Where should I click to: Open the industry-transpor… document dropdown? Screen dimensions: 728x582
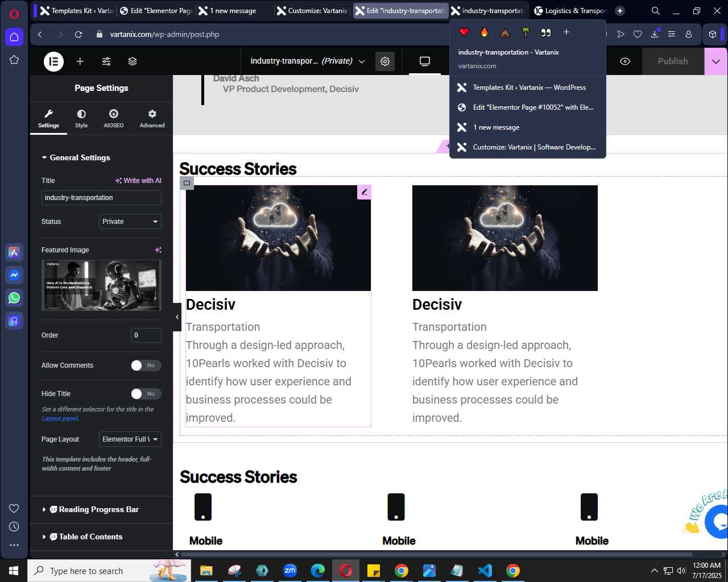point(308,61)
